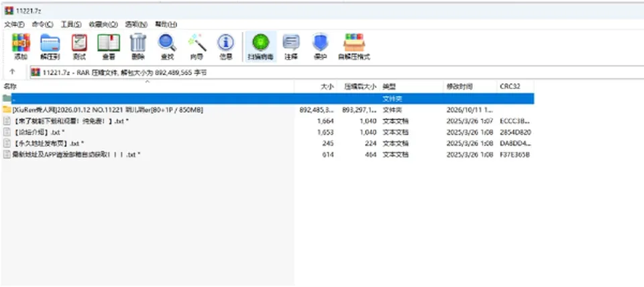The height and width of the screenshot is (287, 644).
Task: Click the Delete (删除) trash bin icon
Action: click(138, 42)
